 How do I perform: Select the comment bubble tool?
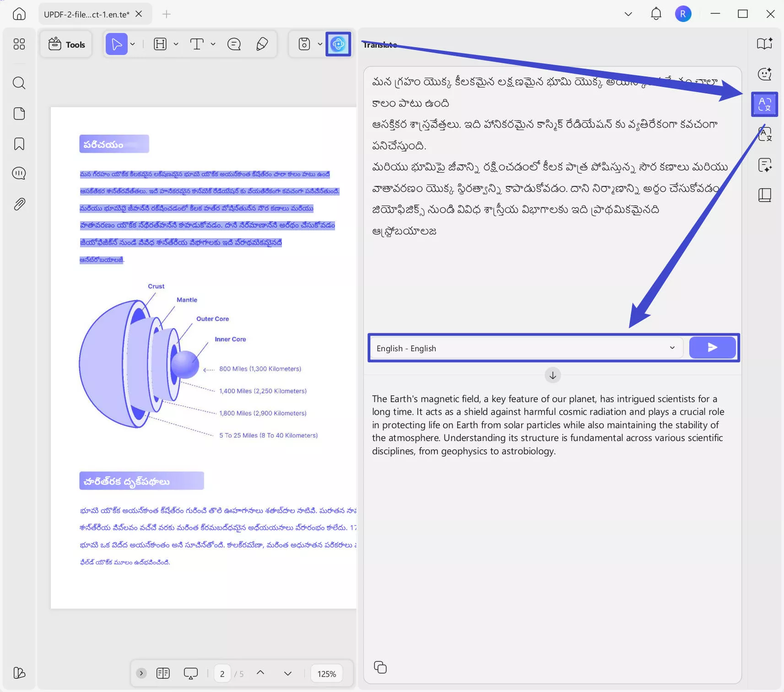coord(234,44)
